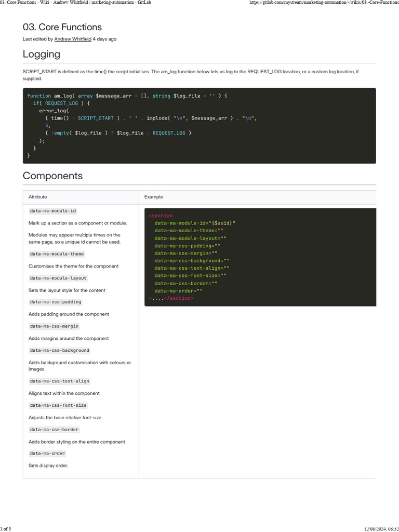
Task: Select the data-ma-css-border attribute code
Action: (54, 430)
